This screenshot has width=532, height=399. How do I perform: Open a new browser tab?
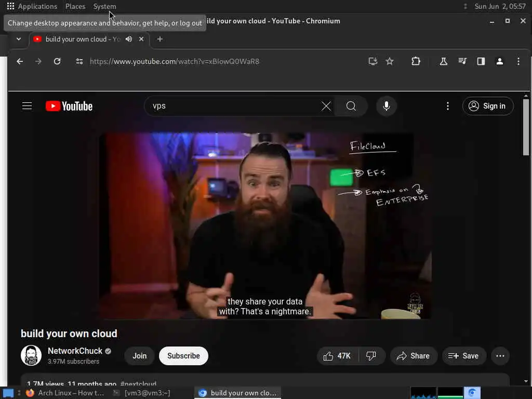(160, 39)
